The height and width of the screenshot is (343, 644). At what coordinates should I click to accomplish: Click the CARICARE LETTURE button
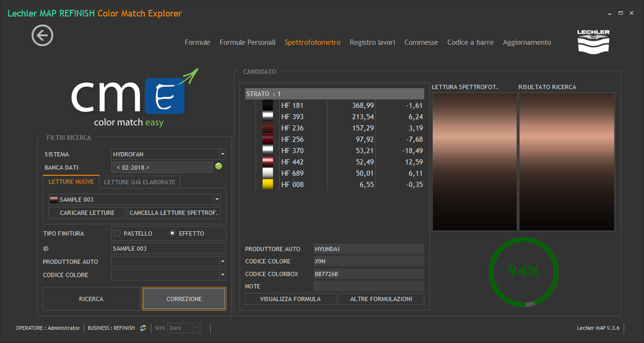87,213
